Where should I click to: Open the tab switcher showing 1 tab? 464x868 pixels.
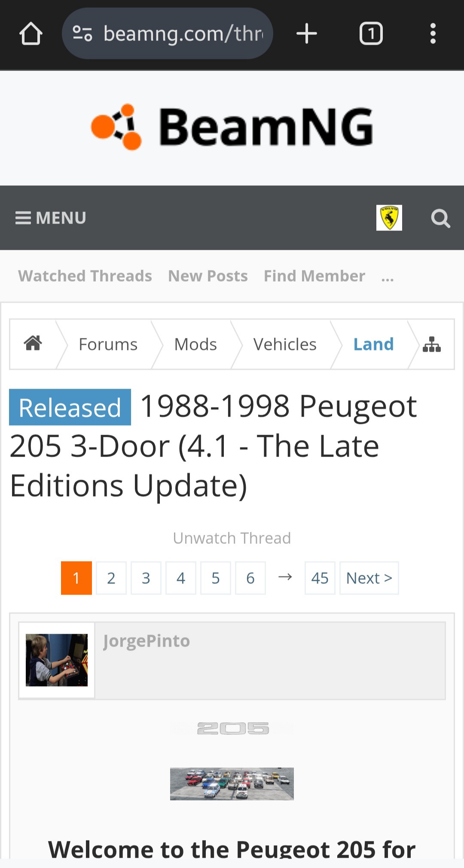371,34
